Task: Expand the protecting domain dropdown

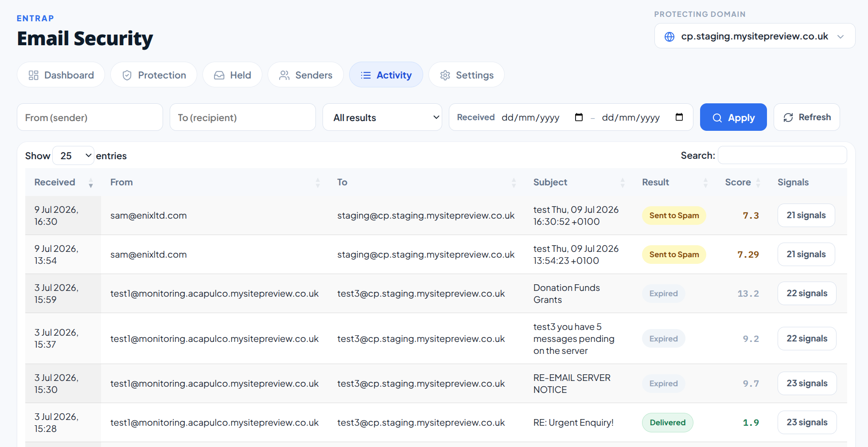Action: (x=755, y=36)
